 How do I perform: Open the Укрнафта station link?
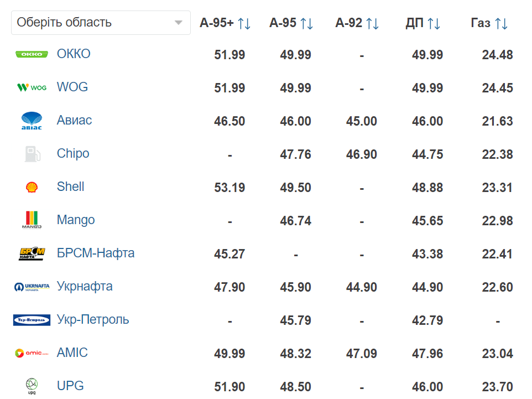85,286
